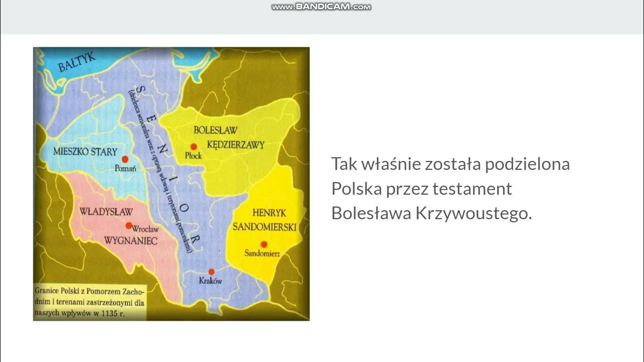Click the map legend caption about 1135 r.
This screenshot has height=362, width=644.
pyautogui.click(x=90, y=302)
